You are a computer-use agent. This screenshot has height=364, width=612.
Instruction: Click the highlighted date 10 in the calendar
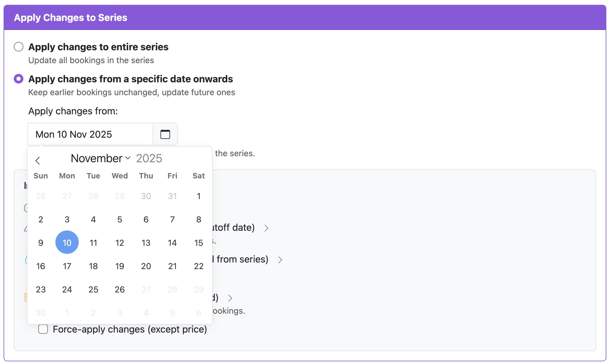(67, 242)
